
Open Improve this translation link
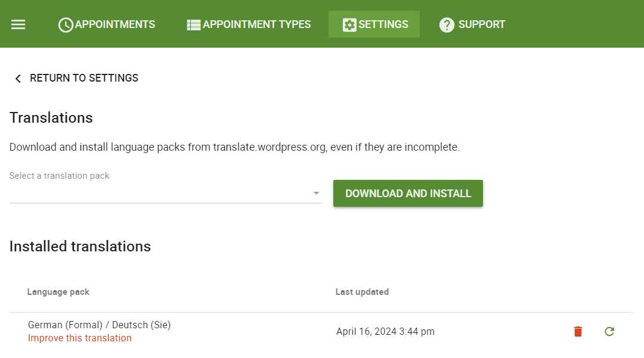tap(79, 338)
